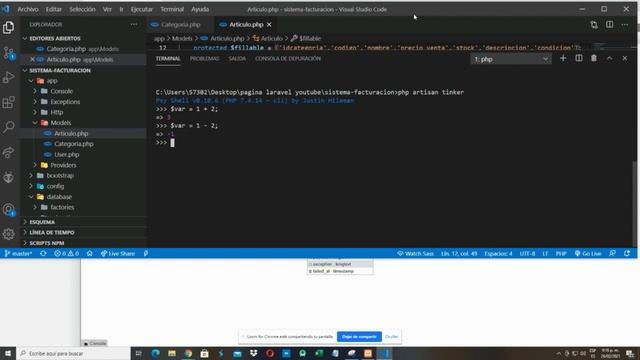640x360 pixels.
Task: Open User.php in Models folder
Action: 67,155
